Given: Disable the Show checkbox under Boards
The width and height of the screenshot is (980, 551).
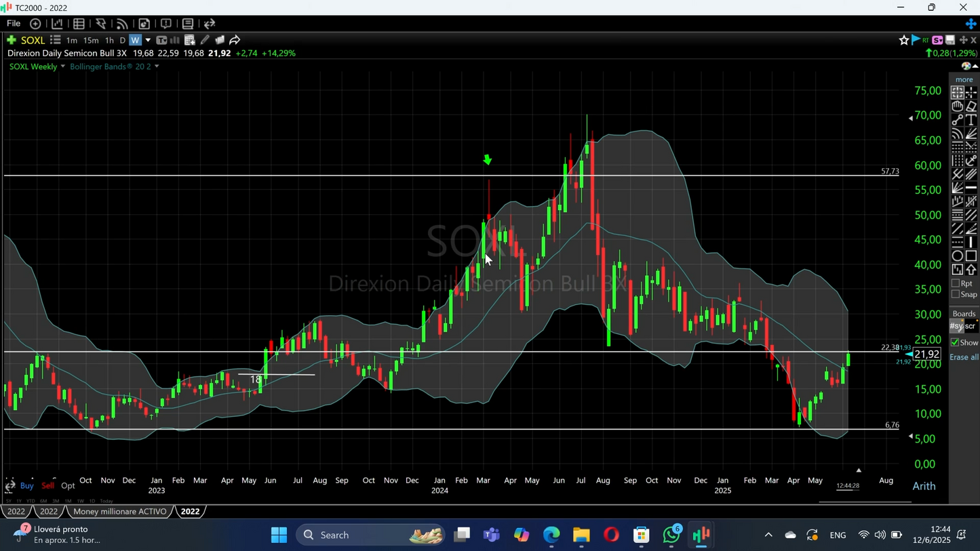Looking at the screenshot, I should [x=956, y=342].
